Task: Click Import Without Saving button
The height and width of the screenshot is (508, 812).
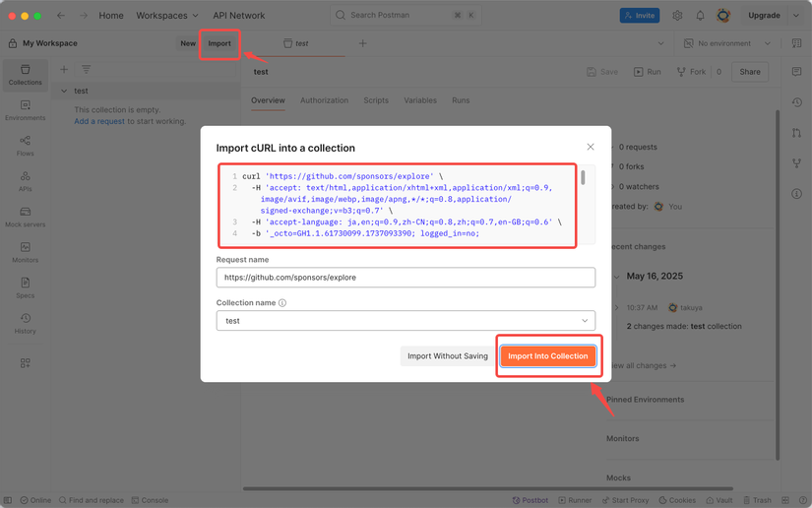Action: click(448, 356)
